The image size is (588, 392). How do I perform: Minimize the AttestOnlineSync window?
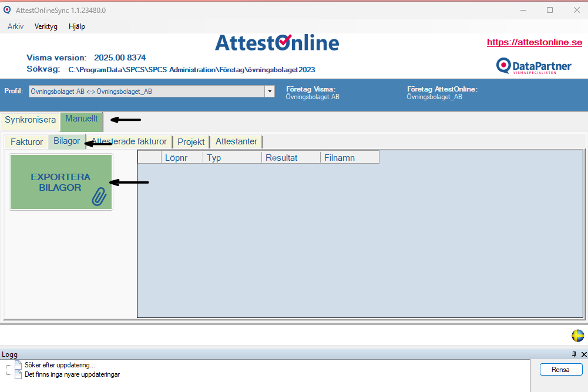(x=523, y=10)
